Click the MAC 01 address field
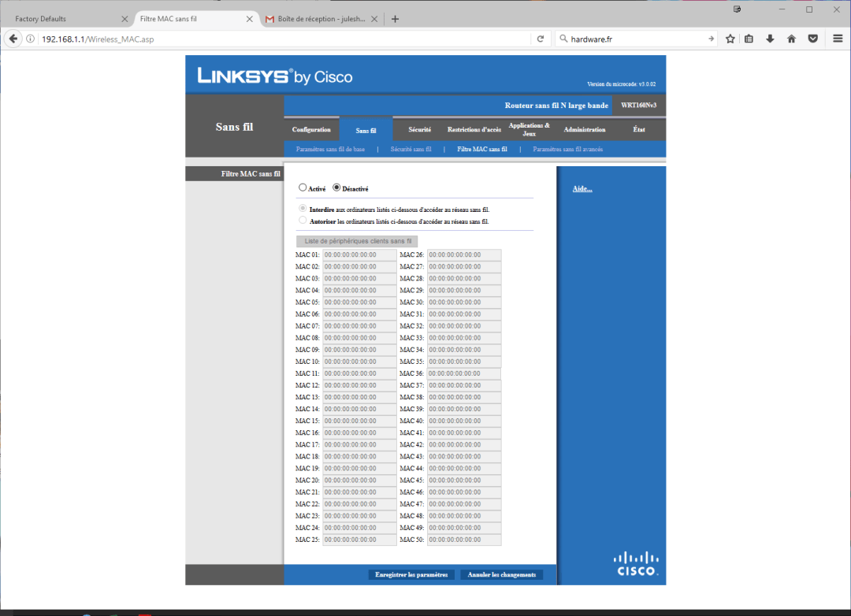This screenshot has width=851, height=616. [359, 255]
